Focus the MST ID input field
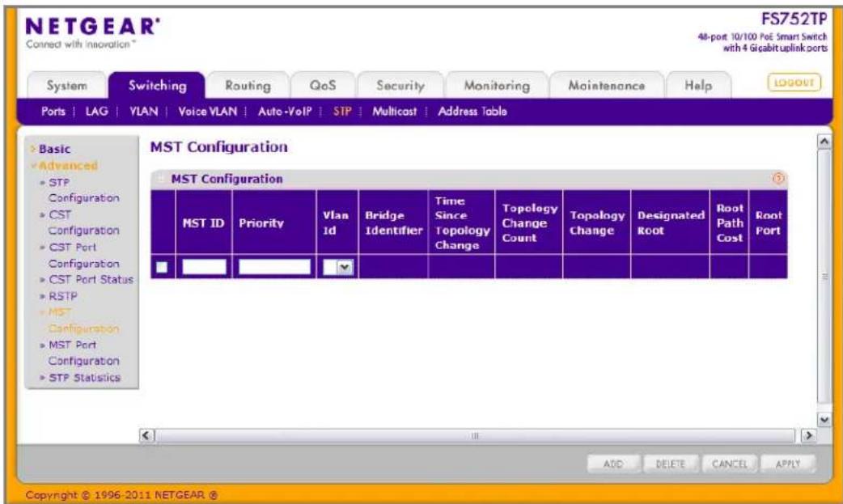The height and width of the screenshot is (504, 843). pyautogui.click(x=204, y=267)
